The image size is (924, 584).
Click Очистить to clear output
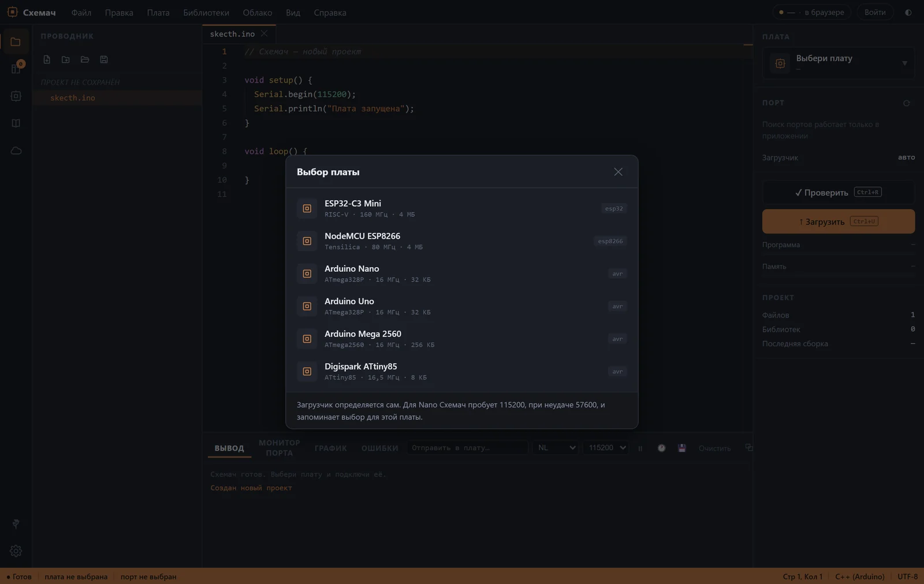714,448
